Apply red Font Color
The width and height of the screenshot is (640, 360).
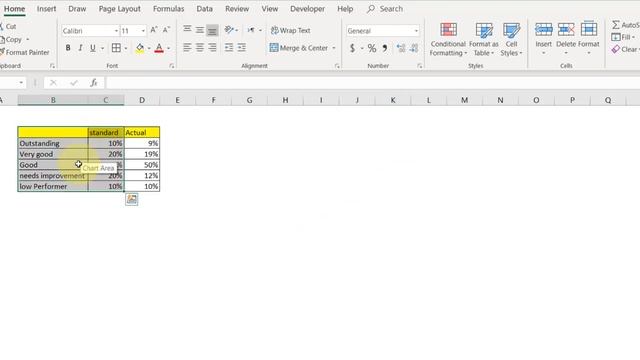click(159, 48)
